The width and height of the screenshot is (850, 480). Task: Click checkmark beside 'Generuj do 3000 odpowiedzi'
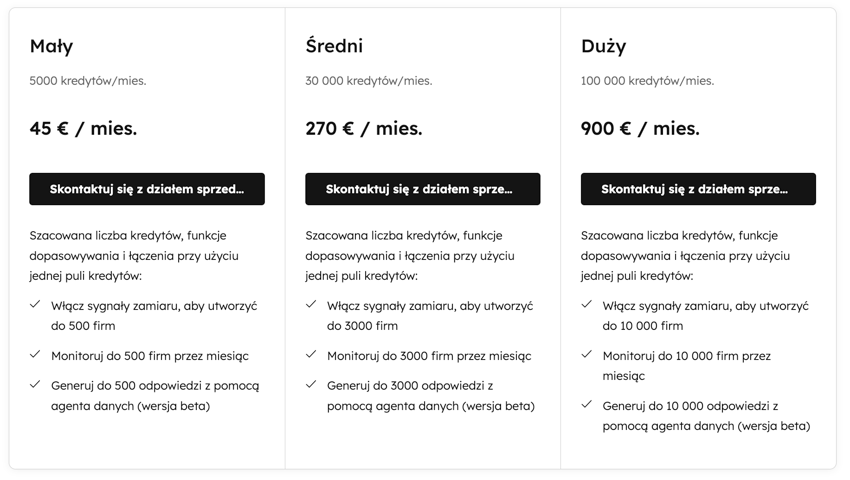311,385
